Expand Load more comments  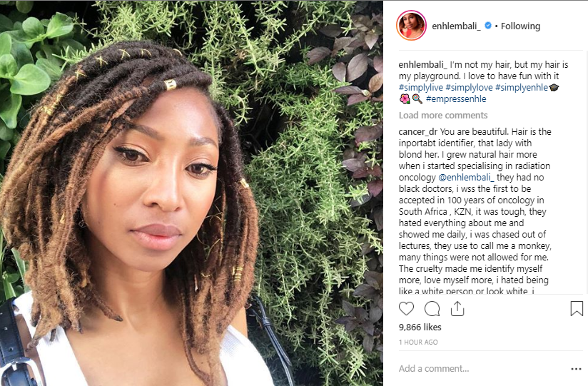tap(443, 115)
